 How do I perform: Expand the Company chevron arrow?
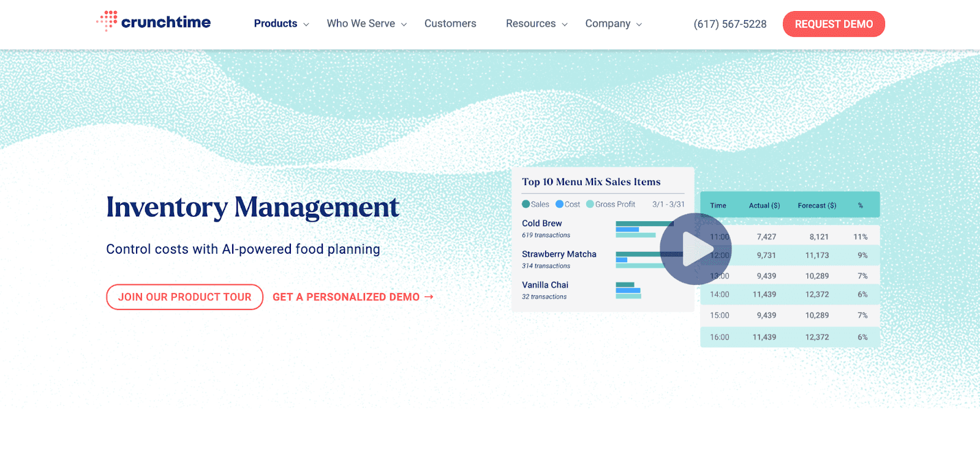click(x=639, y=25)
